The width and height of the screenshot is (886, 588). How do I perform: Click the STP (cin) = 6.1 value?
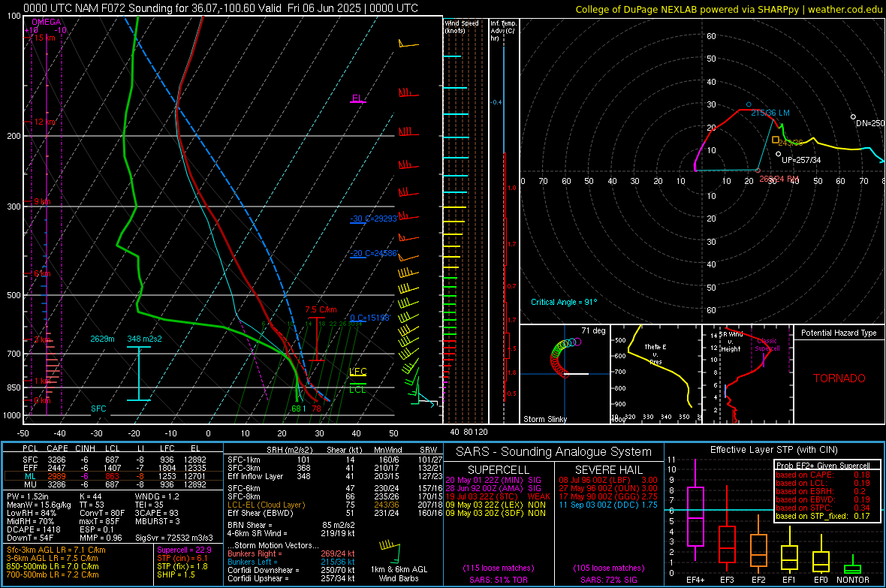(182, 558)
